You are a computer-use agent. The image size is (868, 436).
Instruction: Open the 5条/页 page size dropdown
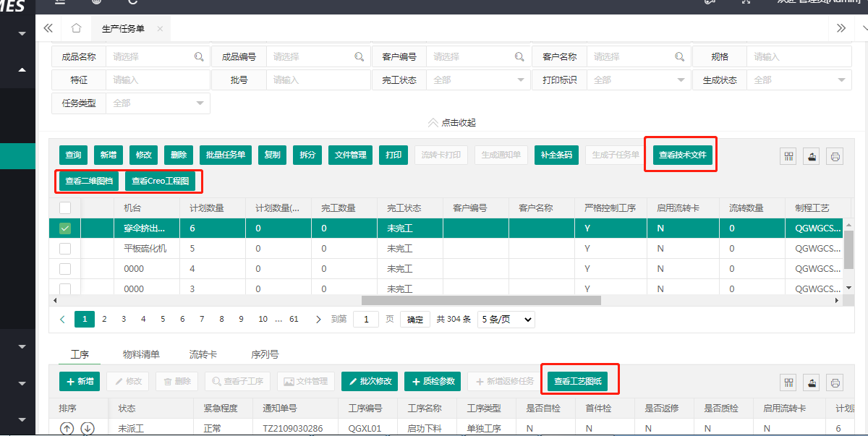point(506,319)
